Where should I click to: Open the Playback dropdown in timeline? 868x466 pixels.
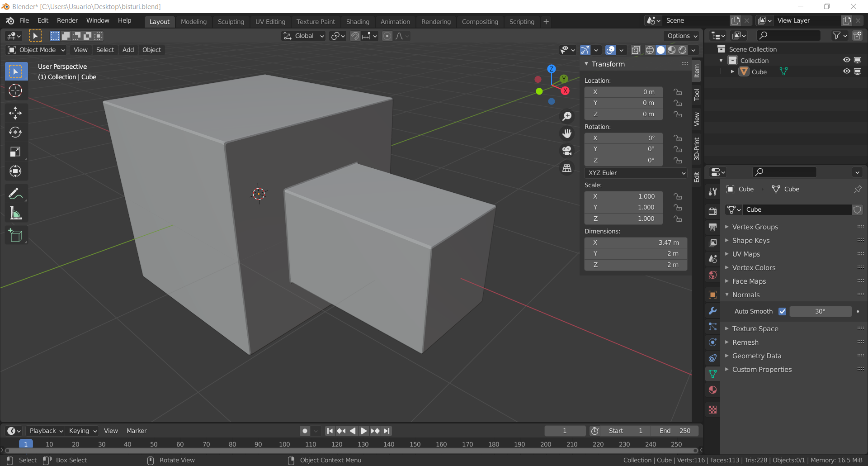coord(46,431)
